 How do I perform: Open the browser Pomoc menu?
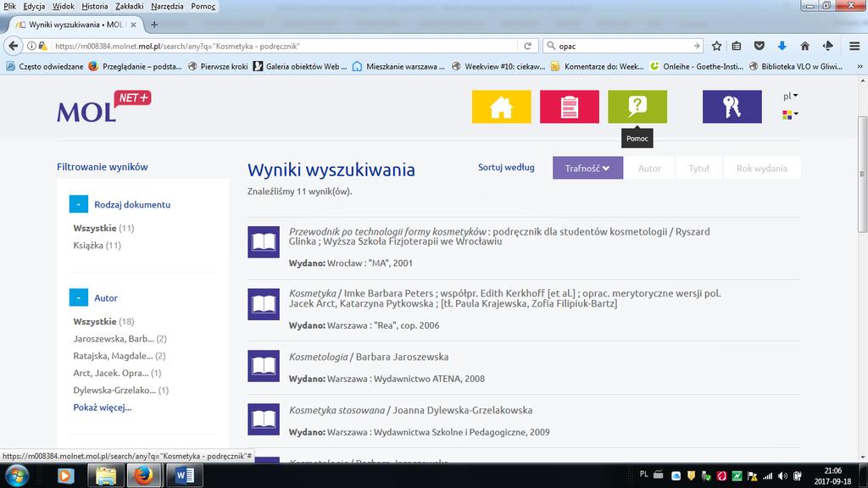click(x=203, y=6)
